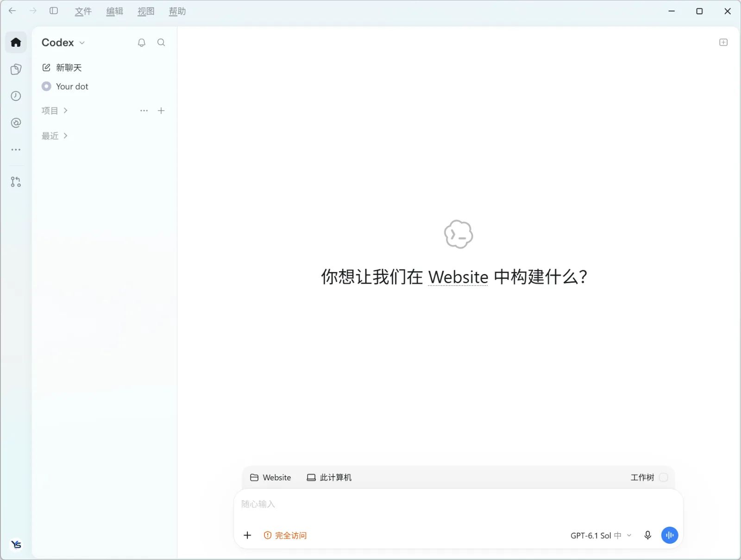This screenshot has height=560, width=741.
Task: Open the 视图 menu
Action: tap(146, 11)
